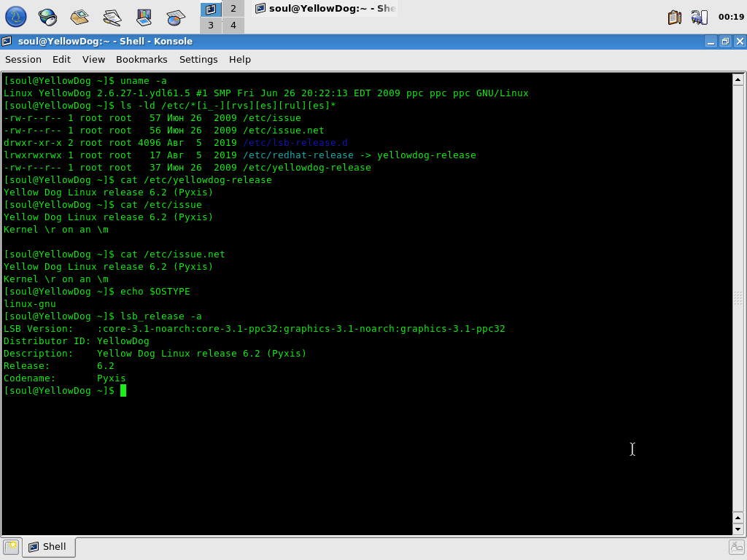747x560 pixels.
Task: Restore down the Konsole window
Action: 725,42
